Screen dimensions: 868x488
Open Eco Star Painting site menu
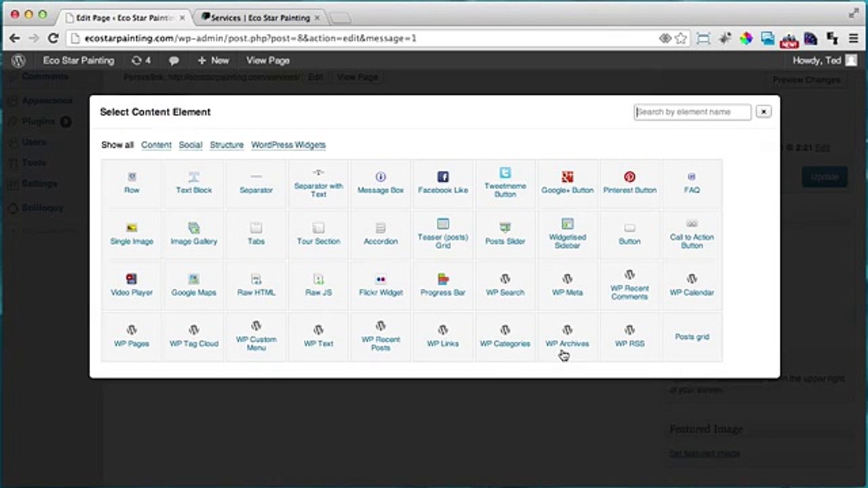(79, 60)
